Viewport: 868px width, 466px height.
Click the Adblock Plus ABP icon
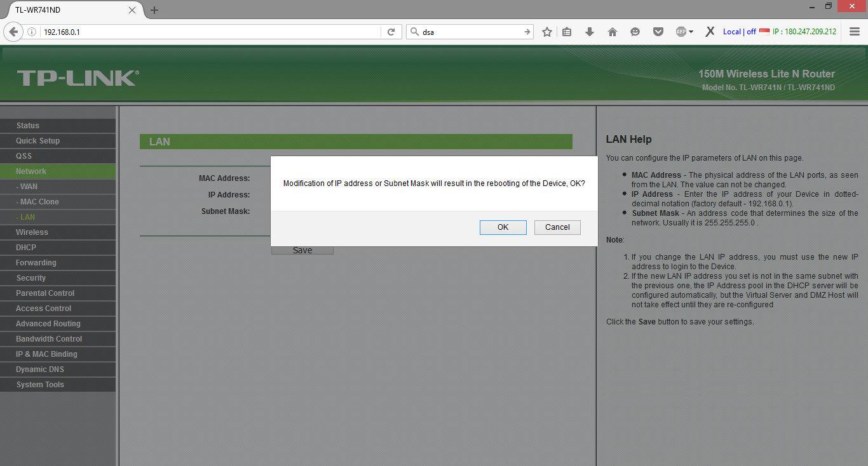click(x=681, y=32)
